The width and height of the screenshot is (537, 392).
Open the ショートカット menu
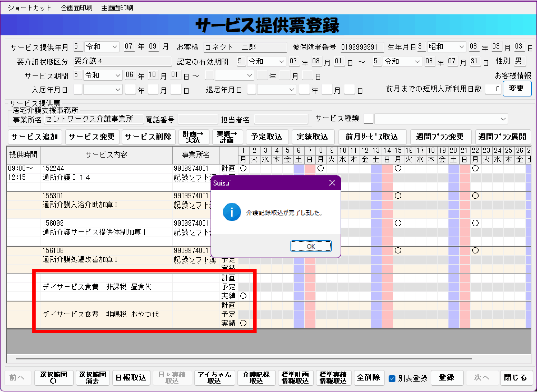pyautogui.click(x=30, y=8)
